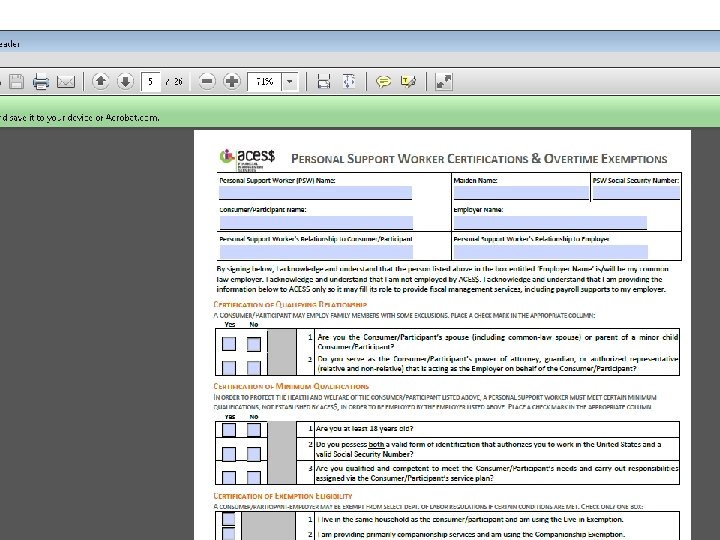Click Relationship to Consumer/Participant field

316,252
